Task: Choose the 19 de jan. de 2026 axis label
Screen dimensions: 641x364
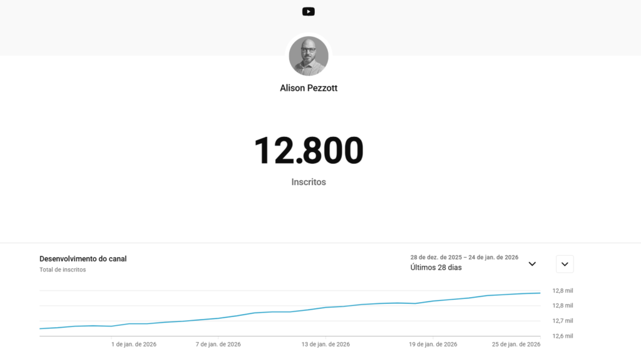Action: coord(433,345)
